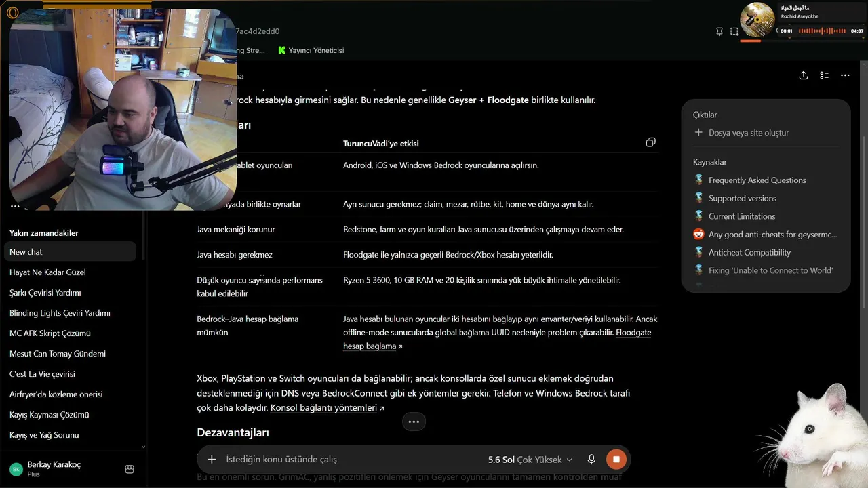Seek within the music player waveform
The width and height of the screenshot is (868, 488).
(x=821, y=30)
